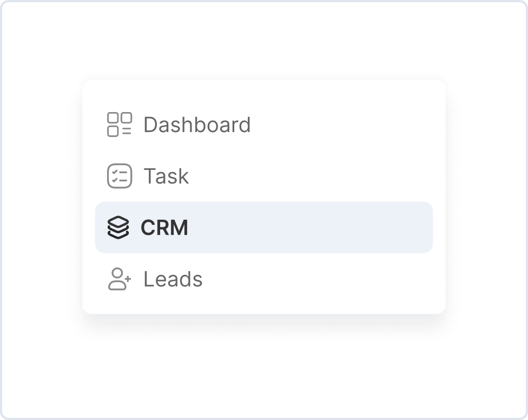Click the Dashboard grid icon

pos(119,124)
